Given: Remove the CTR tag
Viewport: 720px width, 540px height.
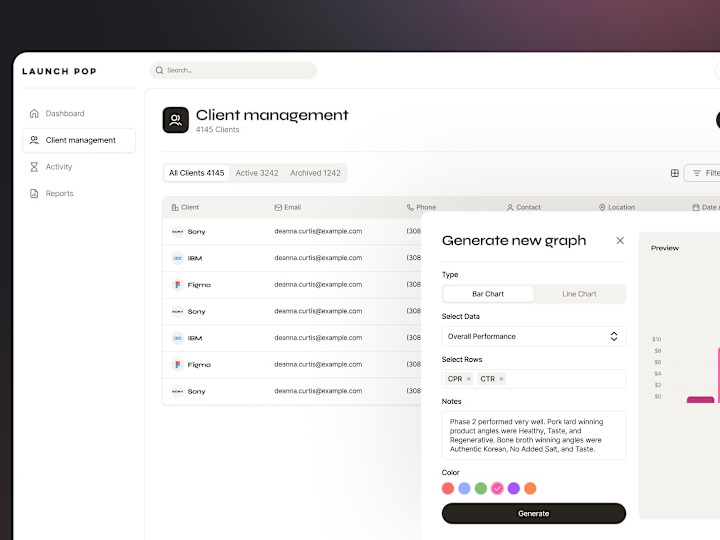Looking at the screenshot, I should tap(501, 379).
